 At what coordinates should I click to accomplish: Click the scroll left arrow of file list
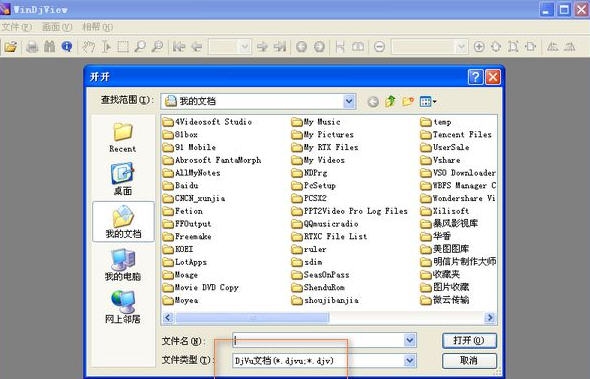click(168, 318)
